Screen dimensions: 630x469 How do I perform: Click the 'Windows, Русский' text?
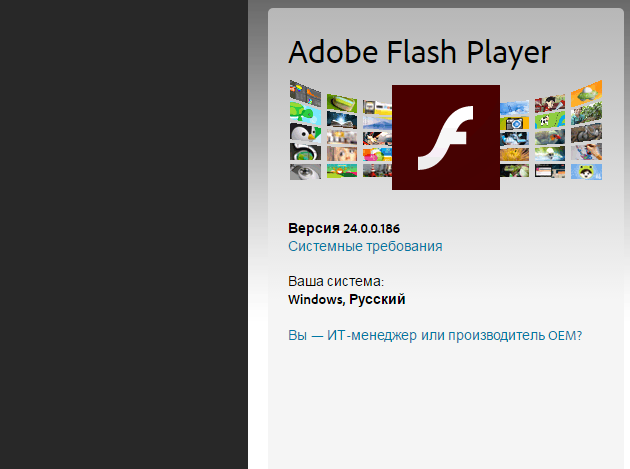tap(347, 299)
